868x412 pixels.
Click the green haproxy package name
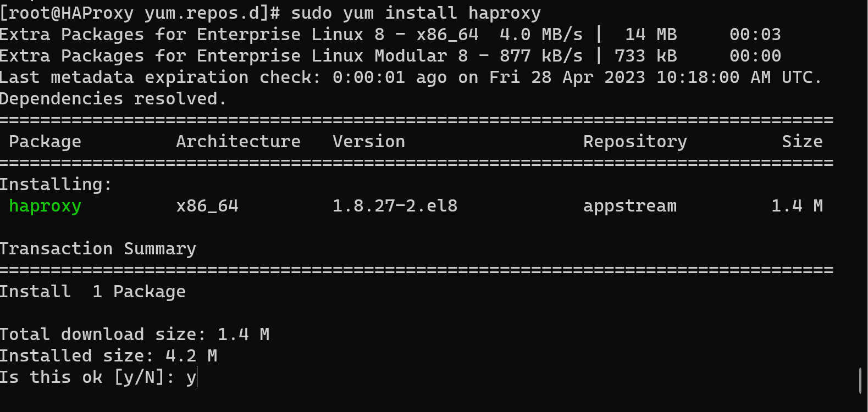click(45, 207)
